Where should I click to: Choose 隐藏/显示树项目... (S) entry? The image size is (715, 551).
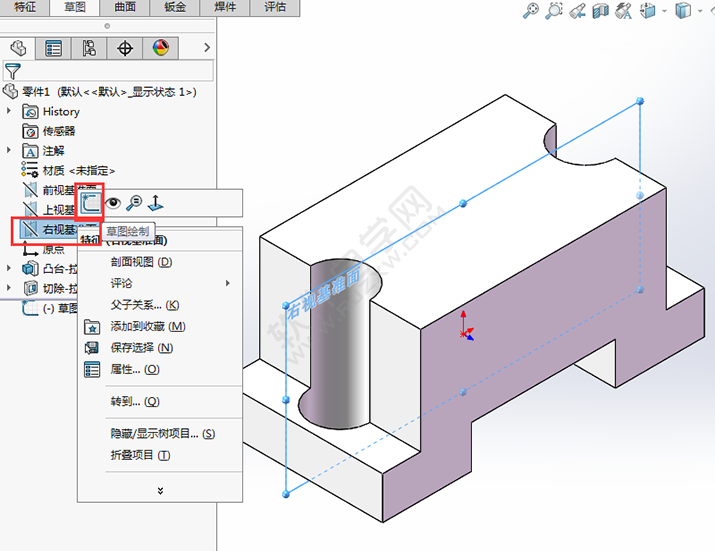160,433
